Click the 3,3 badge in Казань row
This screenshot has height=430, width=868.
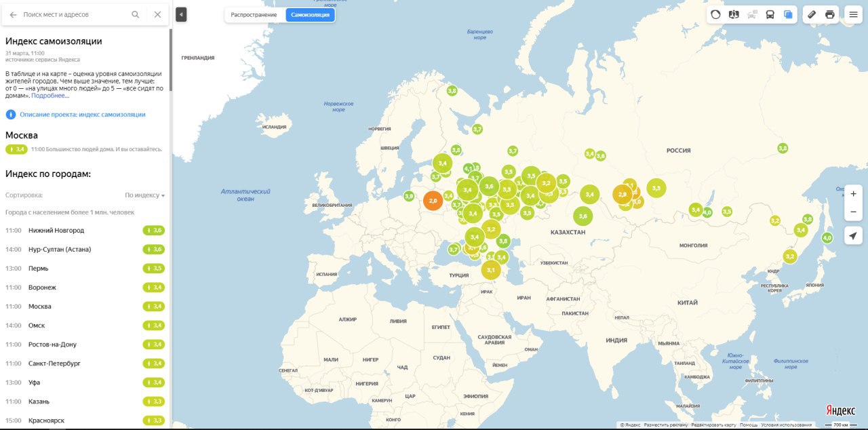(x=154, y=402)
